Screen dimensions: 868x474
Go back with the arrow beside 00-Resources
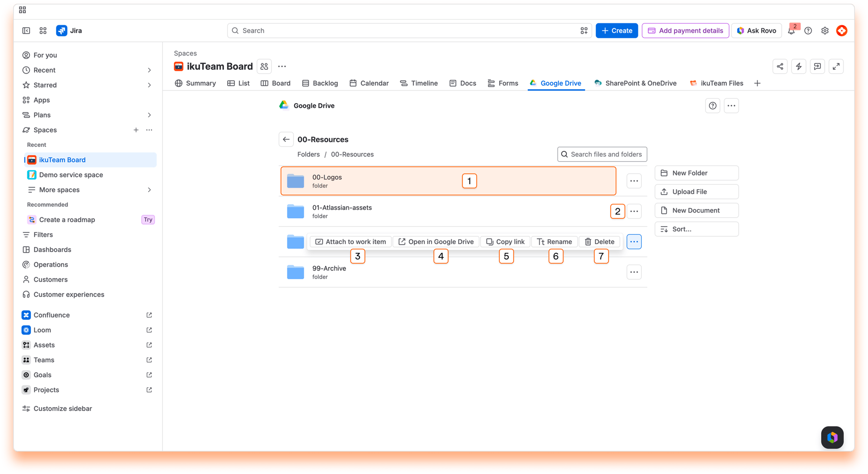286,139
